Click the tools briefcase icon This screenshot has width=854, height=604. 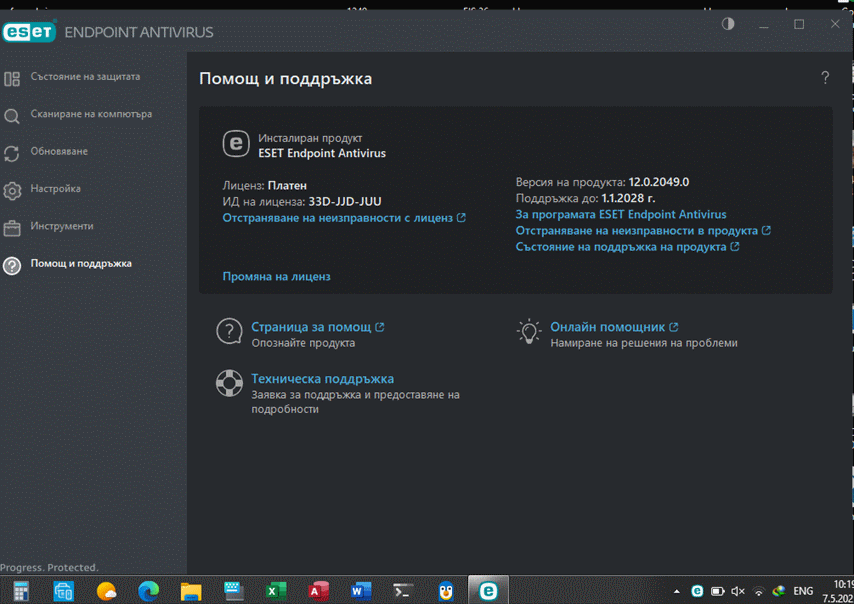12,228
